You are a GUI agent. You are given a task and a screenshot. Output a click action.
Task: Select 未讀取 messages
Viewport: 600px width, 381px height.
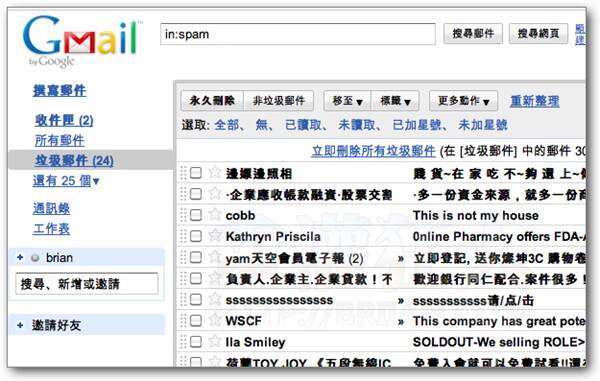[357, 125]
